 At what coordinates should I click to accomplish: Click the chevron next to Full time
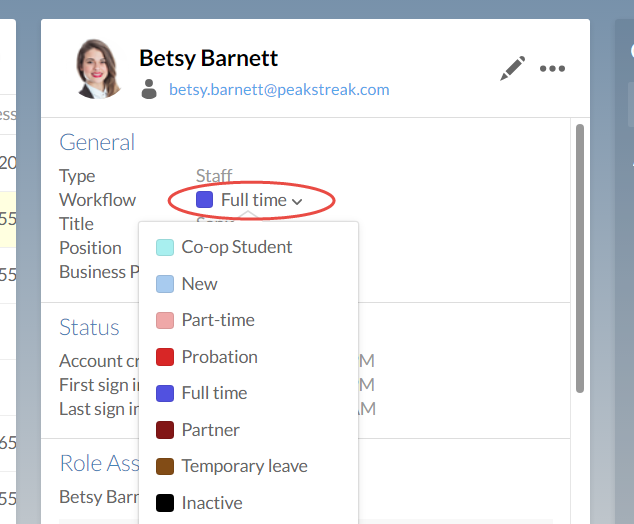tap(297, 201)
